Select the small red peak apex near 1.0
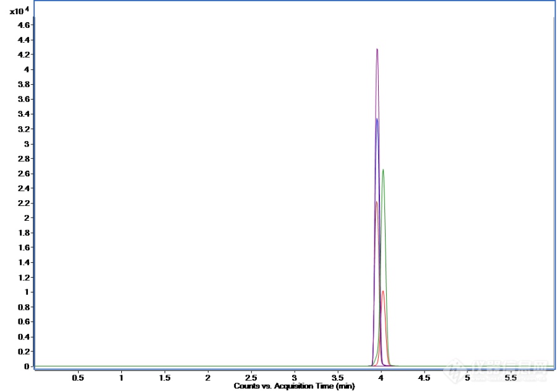This screenshot has height=392, width=557. [x=383, y=291]
